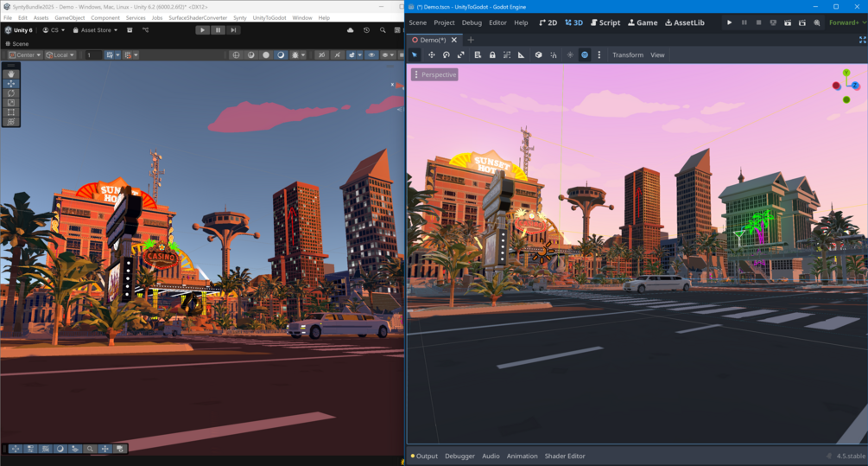
Task: Select the Rotate tool in Unity tool palette
Action: coord(11,93)
